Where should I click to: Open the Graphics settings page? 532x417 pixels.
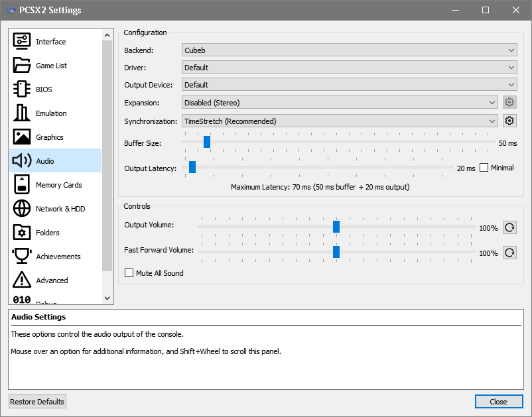[55, 137]
